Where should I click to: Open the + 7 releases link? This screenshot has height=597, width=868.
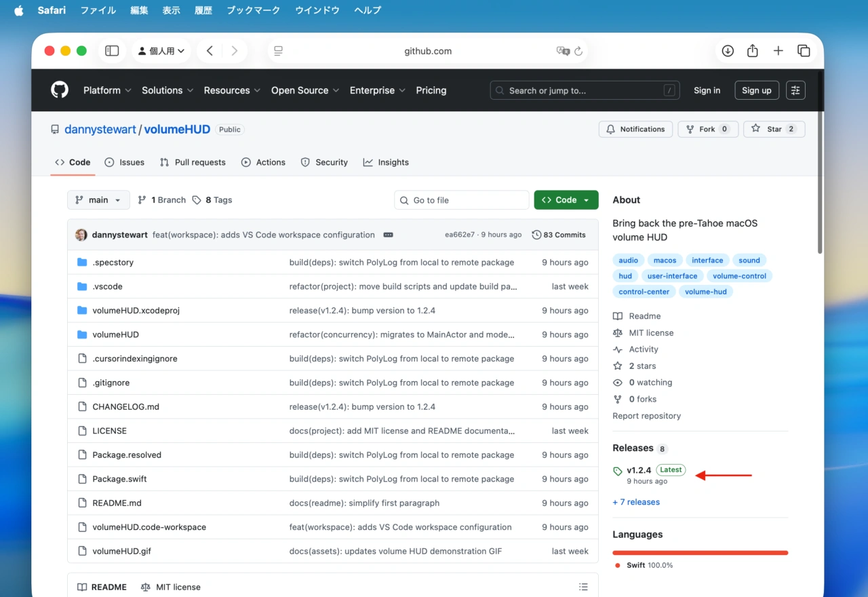[x=636, y=502]
